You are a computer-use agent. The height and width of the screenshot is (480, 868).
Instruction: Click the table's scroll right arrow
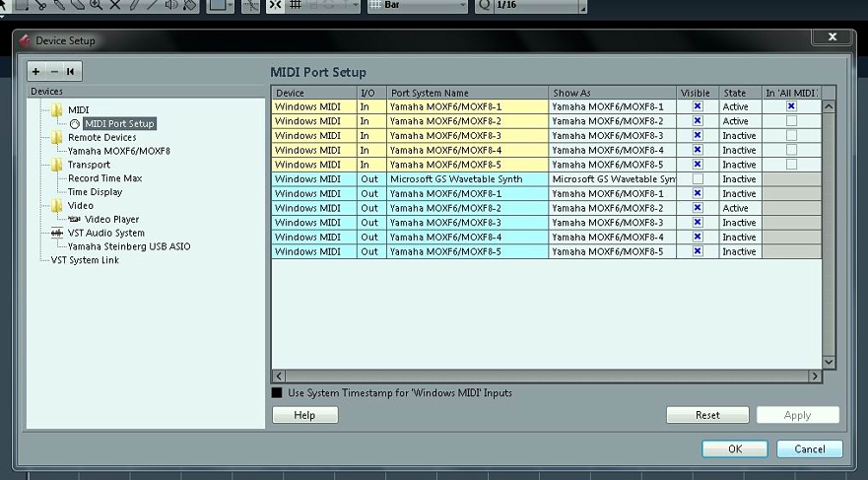click(x=815, y=376)
